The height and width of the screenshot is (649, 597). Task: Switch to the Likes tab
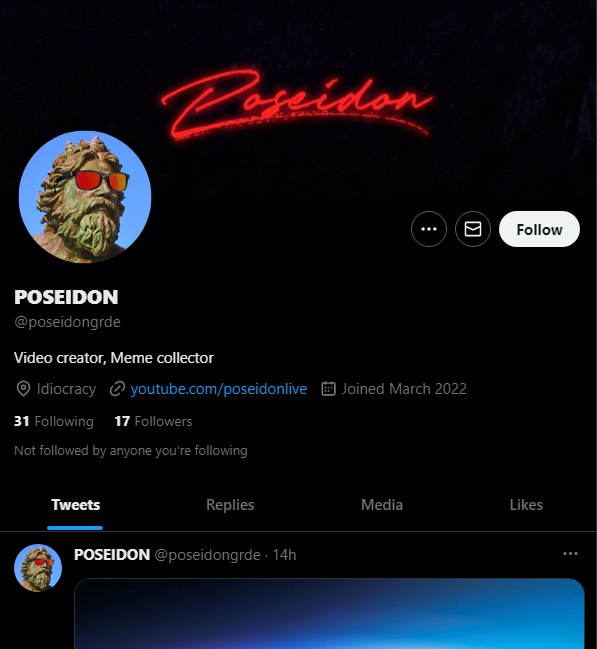526,505
